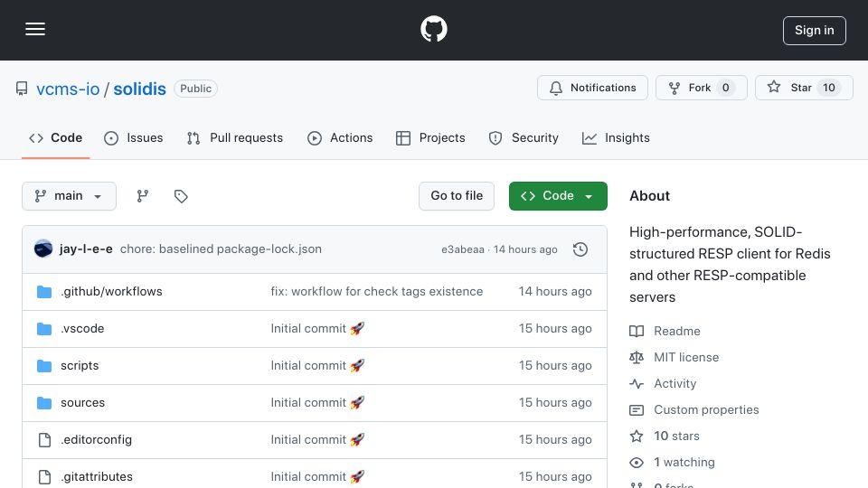Open the Security tab
868x488 pixels.
point(524,137)
